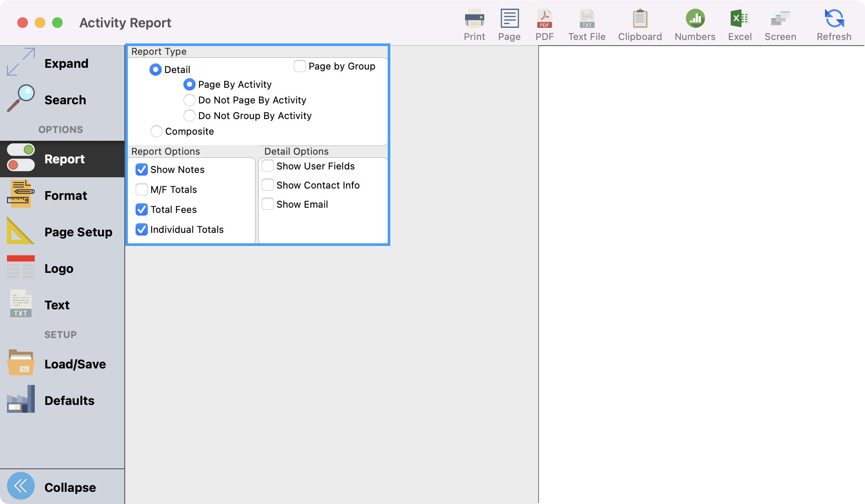Viewport: 865px width, 504px height.
Task: Click the Excel export icon
Action: [x=739, y=19]
